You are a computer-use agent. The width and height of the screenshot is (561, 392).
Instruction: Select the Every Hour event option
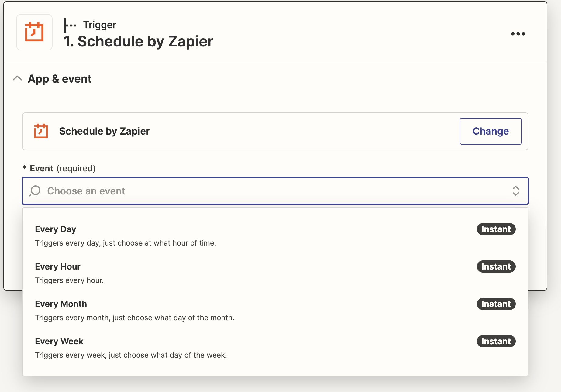click(x=275, y=273)
